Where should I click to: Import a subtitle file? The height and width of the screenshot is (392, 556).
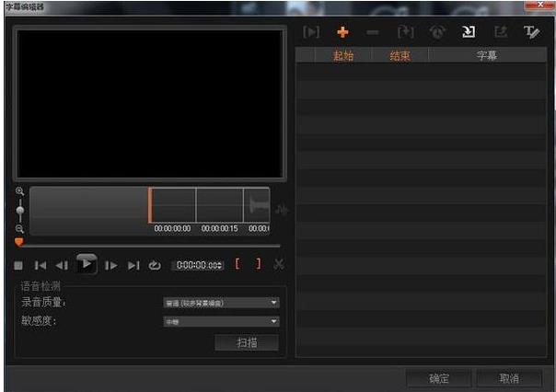469,32
